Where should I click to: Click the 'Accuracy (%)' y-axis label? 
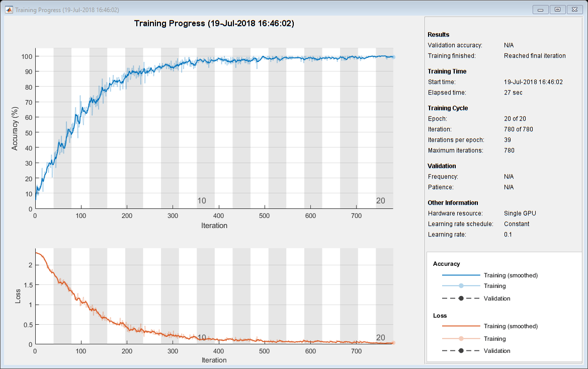click(x=15, y=129)
